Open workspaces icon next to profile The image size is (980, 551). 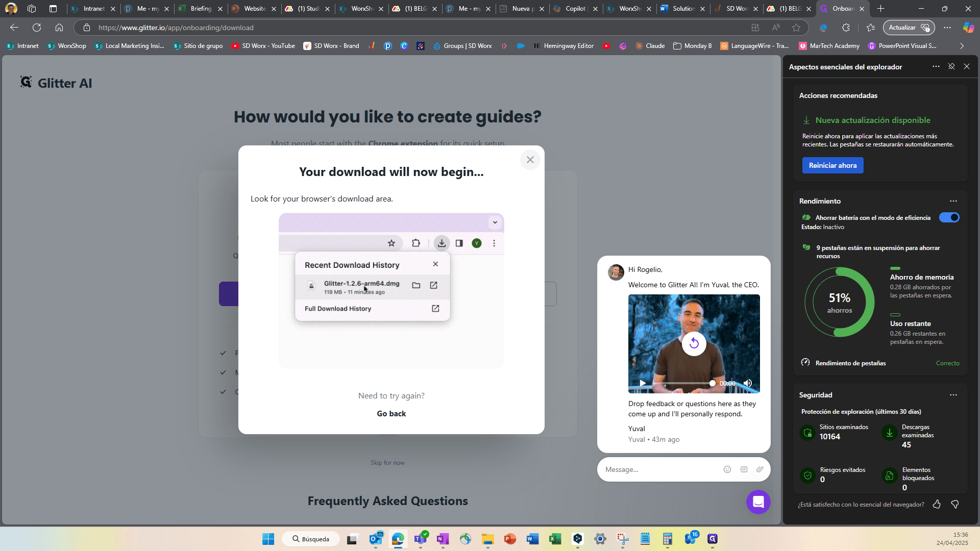[x=32, y=9]
